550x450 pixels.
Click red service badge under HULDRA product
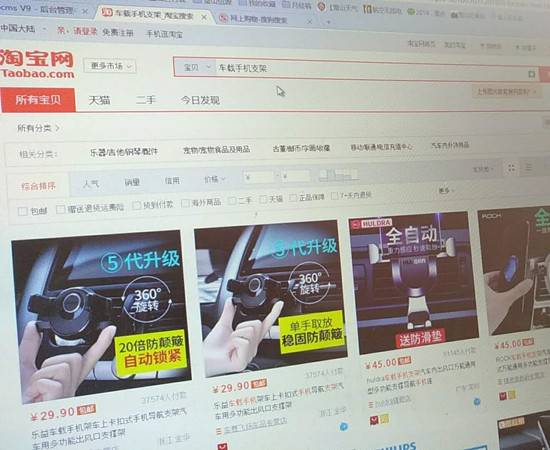click(374, 421)
